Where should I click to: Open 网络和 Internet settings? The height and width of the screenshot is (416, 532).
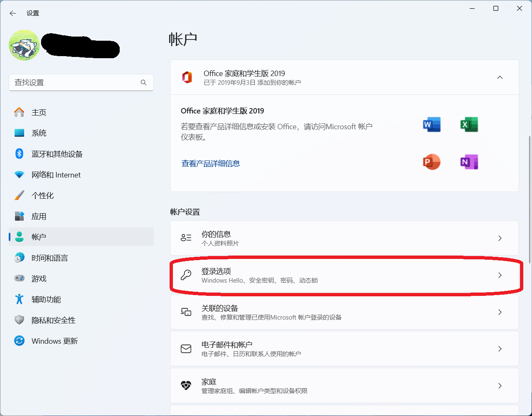[81, 175]
